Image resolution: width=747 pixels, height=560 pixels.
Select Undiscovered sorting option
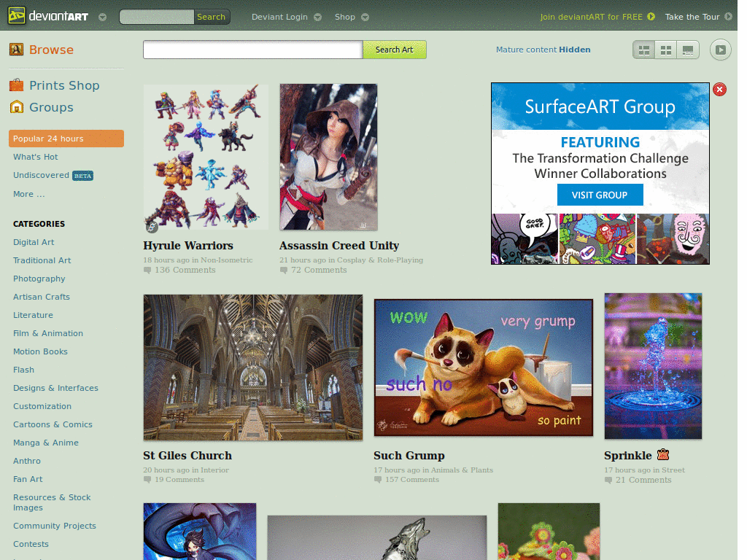(x=41, y=175)
